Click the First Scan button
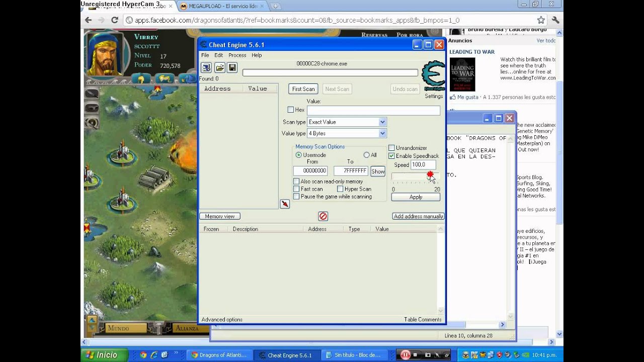The height and width of the screenshot is (362, 644). [303, 89]
